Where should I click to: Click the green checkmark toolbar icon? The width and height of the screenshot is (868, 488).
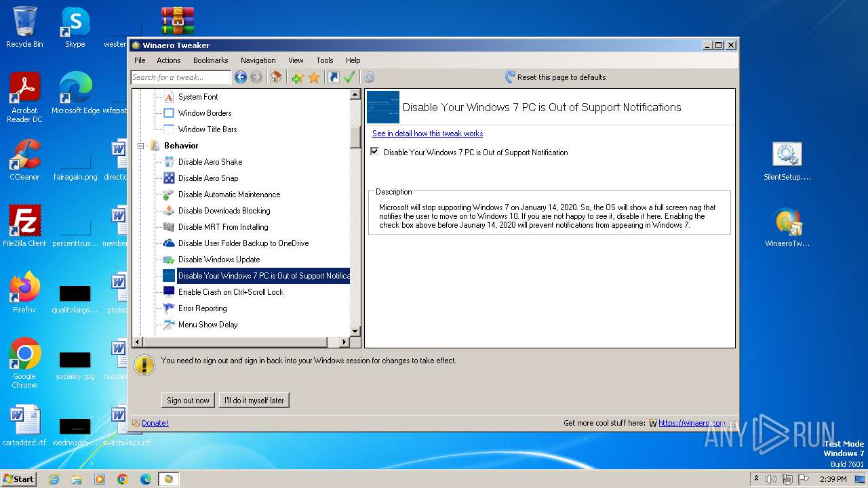[x=349, y=77]
